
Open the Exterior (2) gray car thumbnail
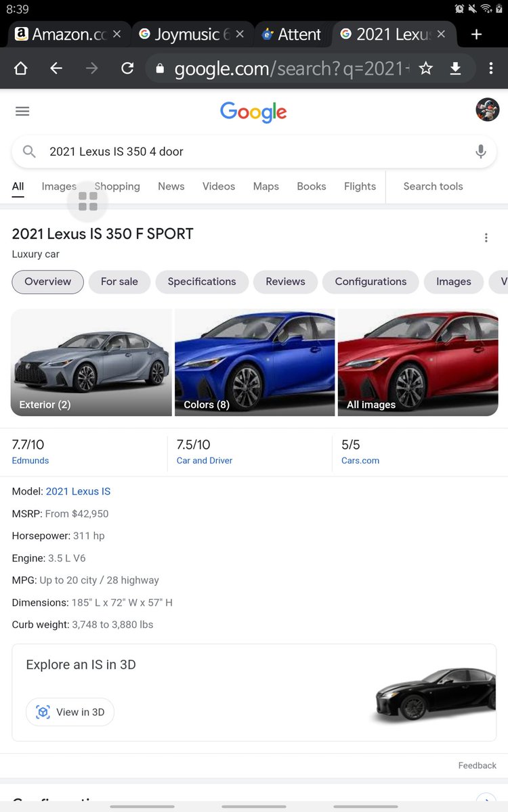[x=91, y=363]
